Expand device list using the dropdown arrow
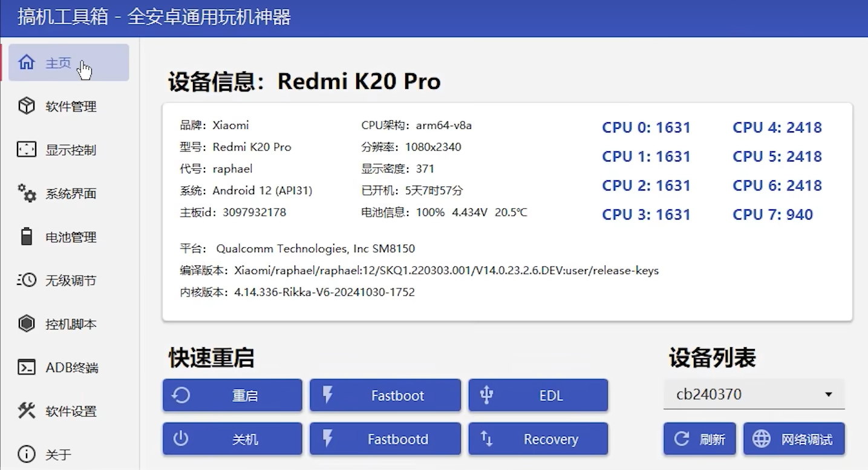This screenshot has height=470, width=868. pyautogui.click(x=828, y=395)
